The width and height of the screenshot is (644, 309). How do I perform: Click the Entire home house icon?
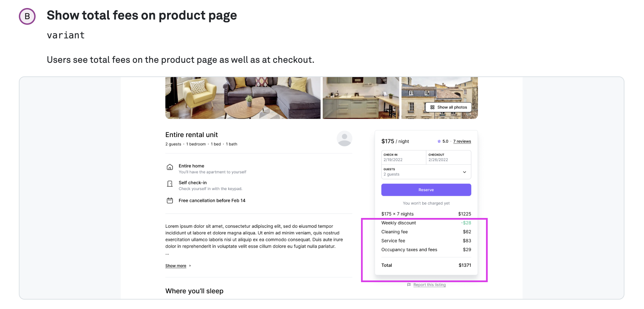[170, 167]
